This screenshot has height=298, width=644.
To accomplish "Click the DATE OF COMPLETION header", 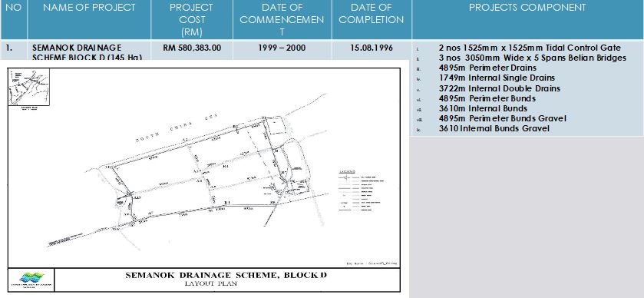I will click(x=372, y=14).
